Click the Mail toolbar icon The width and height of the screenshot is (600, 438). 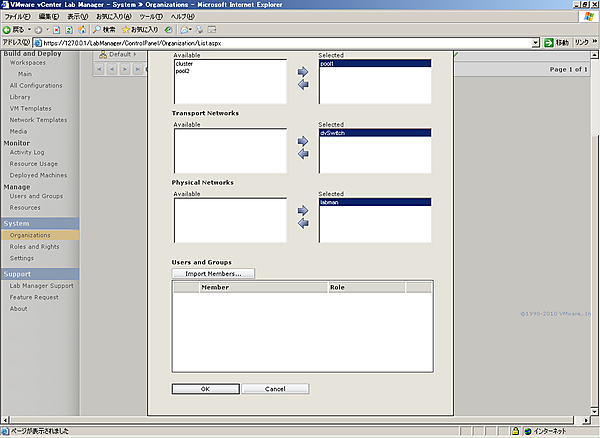pyautogui.click(x=185, y=30)
